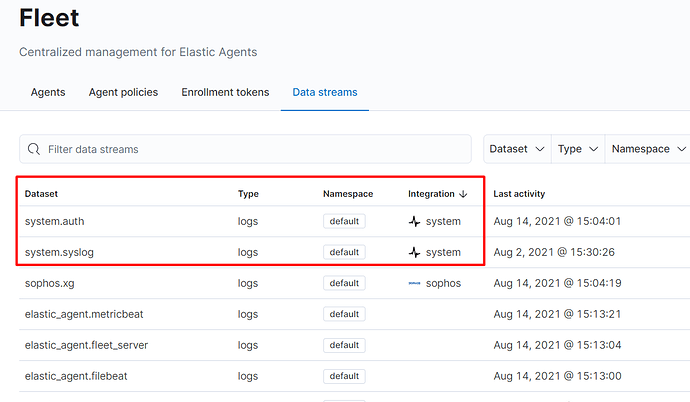Click the elastic_agent.fleet_server dataset name
Image resolution: width=690 pixels, height=402 pixels.
[86, 345]
